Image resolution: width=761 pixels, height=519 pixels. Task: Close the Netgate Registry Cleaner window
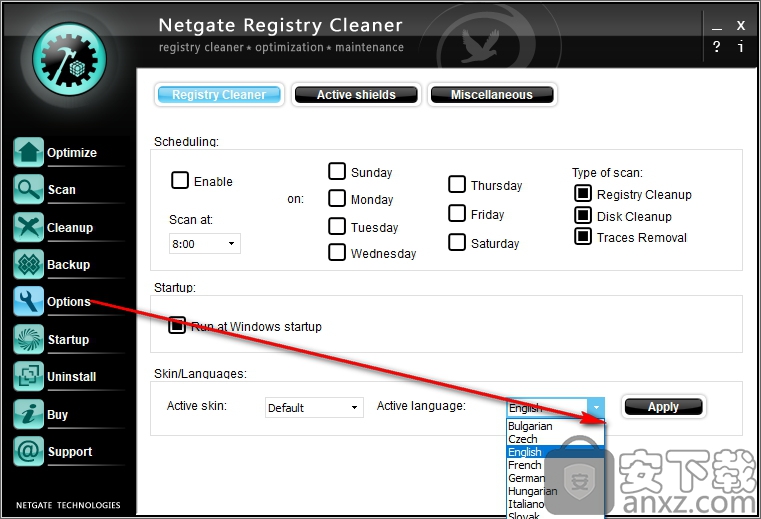click(x=741, y=25)
